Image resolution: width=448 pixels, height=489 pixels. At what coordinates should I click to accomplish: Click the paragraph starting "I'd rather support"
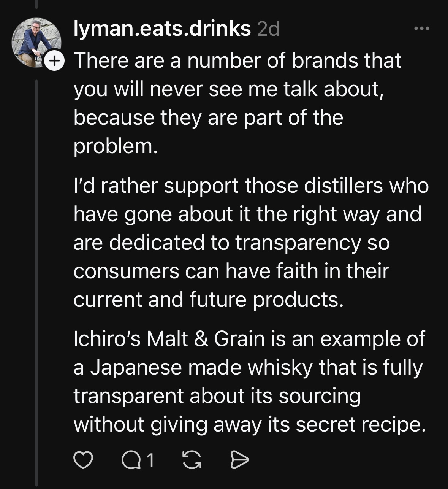251,243
